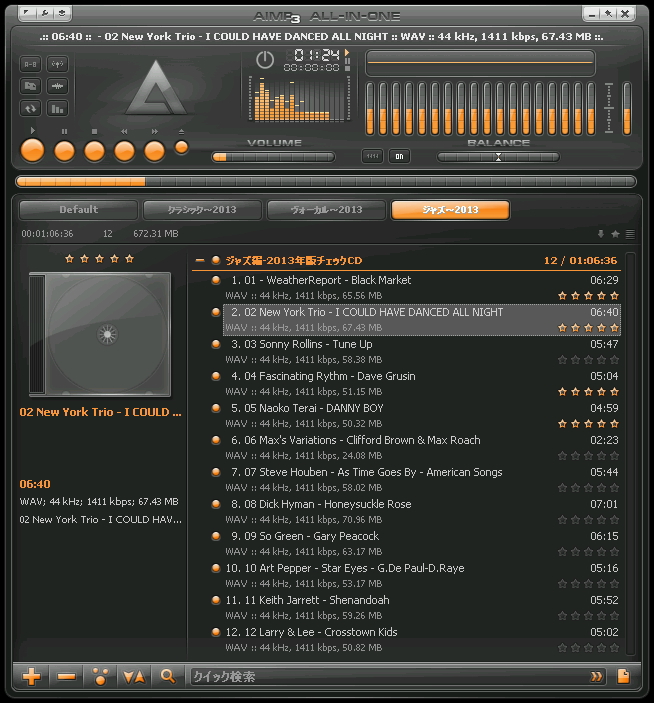Image resolution: width=654 pixels, height=703 pixels.
Task: Open sound effects waveform button
Action: [x=57, y=86]
